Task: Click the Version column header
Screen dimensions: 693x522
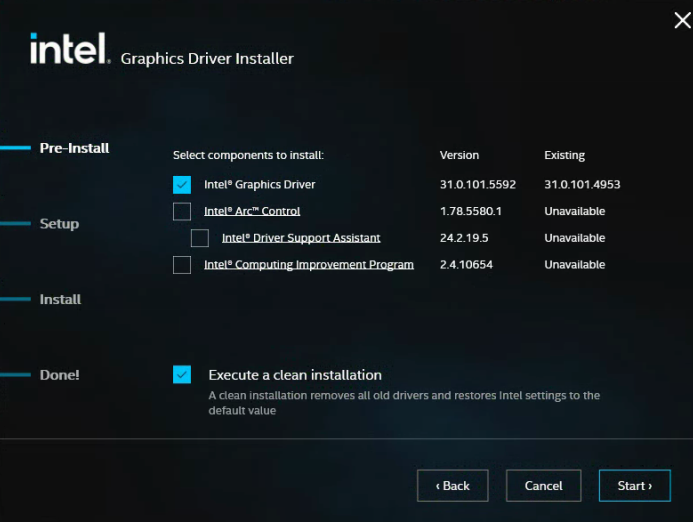Action: coord(459,155)
